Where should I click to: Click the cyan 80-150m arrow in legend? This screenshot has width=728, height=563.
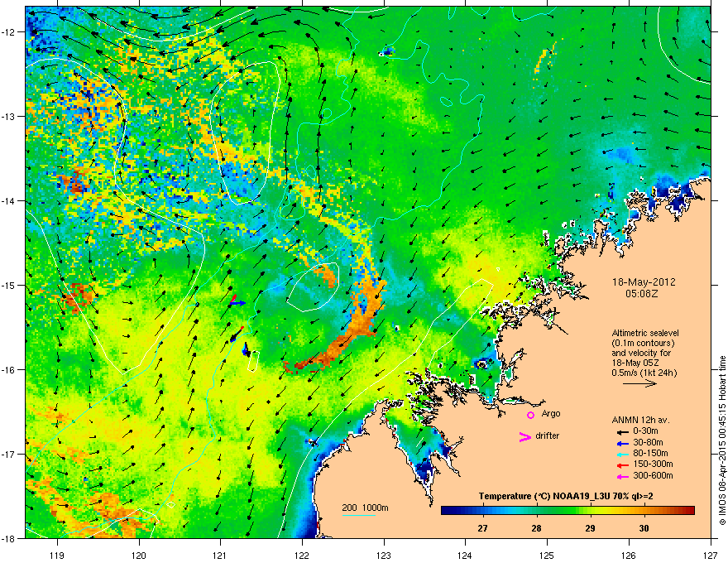point(621,454)
